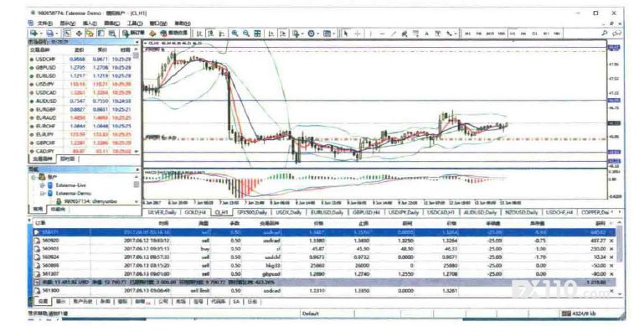The image size is (644, 332).
Task: Collapse the Esteema-Demo account tree node
Action: click(x=42, y=194)
